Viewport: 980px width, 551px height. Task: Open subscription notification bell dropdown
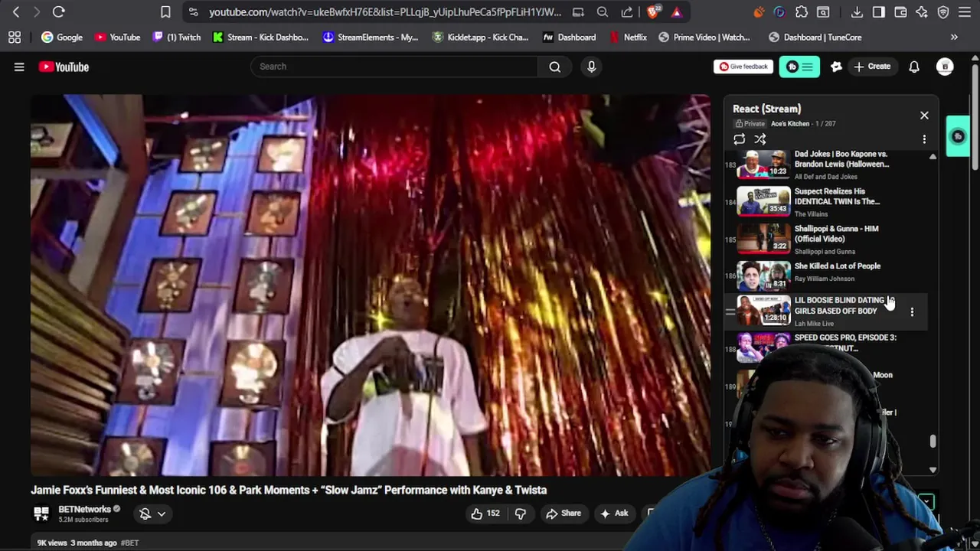click(x=152, y=514)
